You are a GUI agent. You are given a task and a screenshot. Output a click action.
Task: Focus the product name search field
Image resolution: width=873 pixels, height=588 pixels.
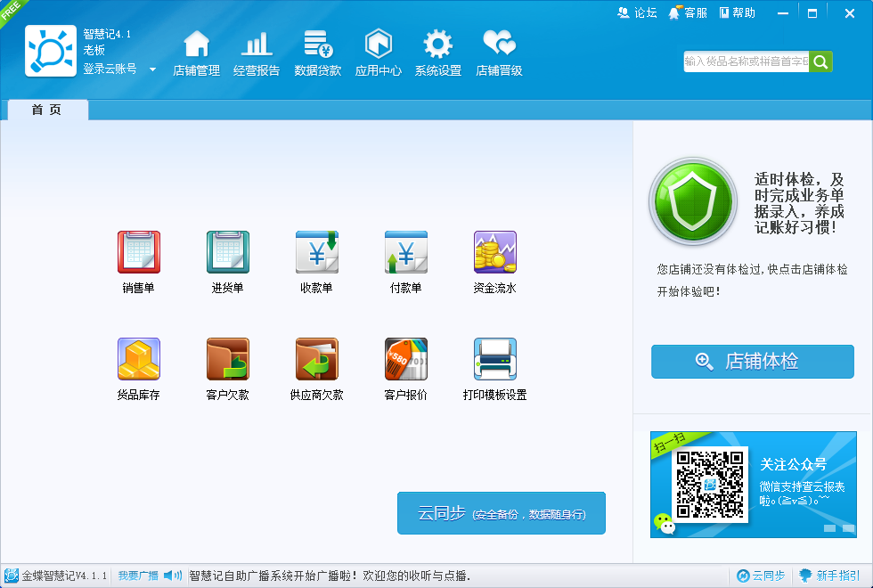[x=747, y=61]
